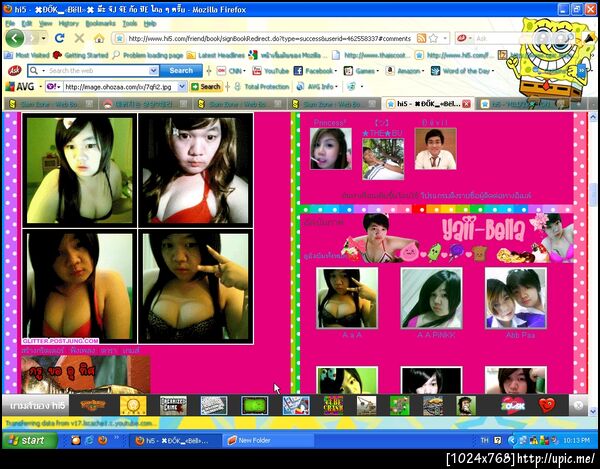Open the AVG Info toolbar item

coord(315,87)
